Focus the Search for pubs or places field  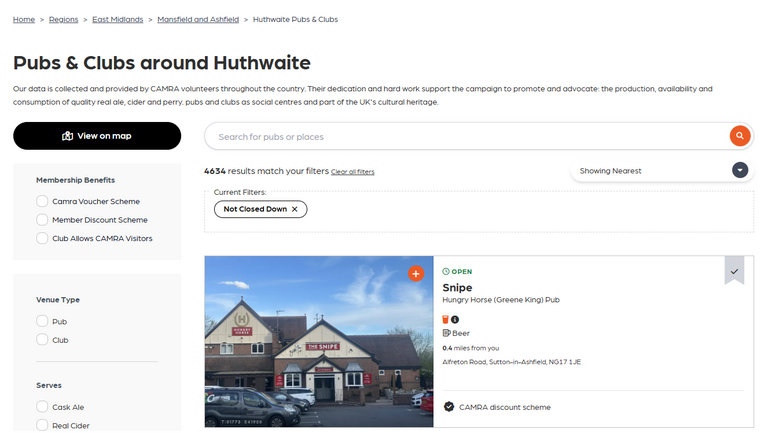click(468, 136)
